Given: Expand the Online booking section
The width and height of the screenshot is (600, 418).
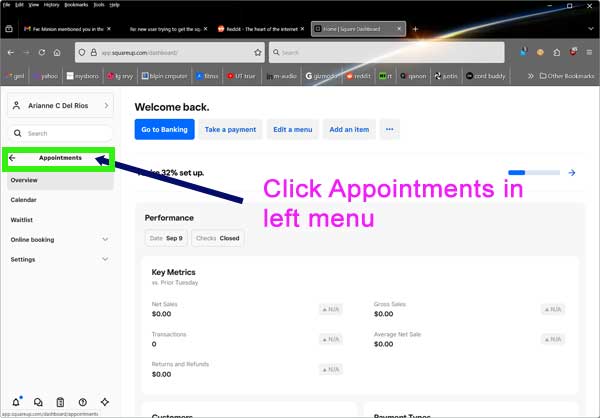Looking at the screenshot, I should [x=60, y=240].
